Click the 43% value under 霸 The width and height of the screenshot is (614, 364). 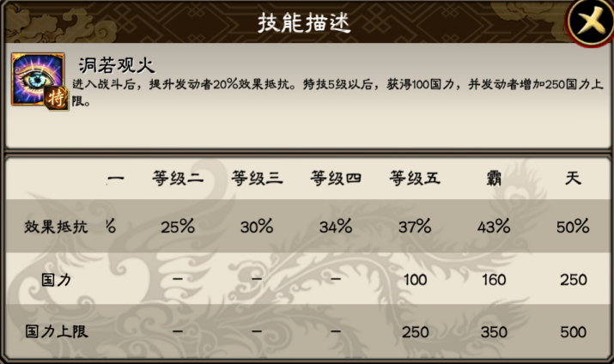pyautogui.click(x=494, y=227)
